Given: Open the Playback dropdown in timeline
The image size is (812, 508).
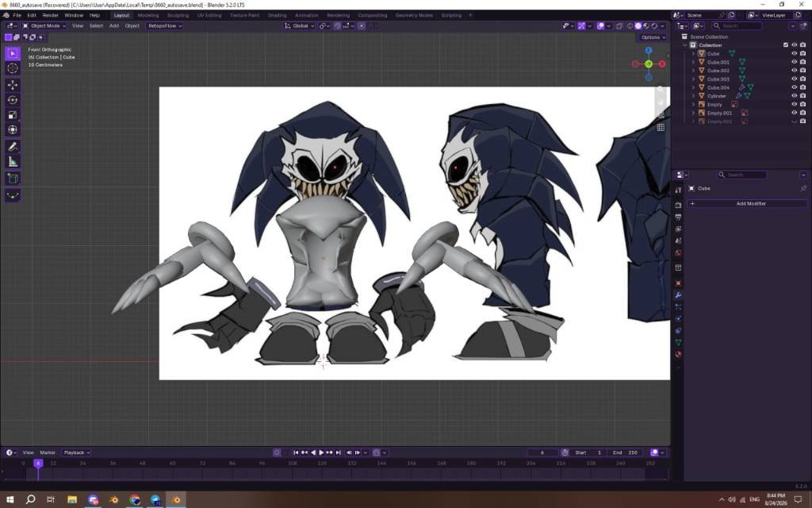Looking at the screenshot, I should 76,452.
